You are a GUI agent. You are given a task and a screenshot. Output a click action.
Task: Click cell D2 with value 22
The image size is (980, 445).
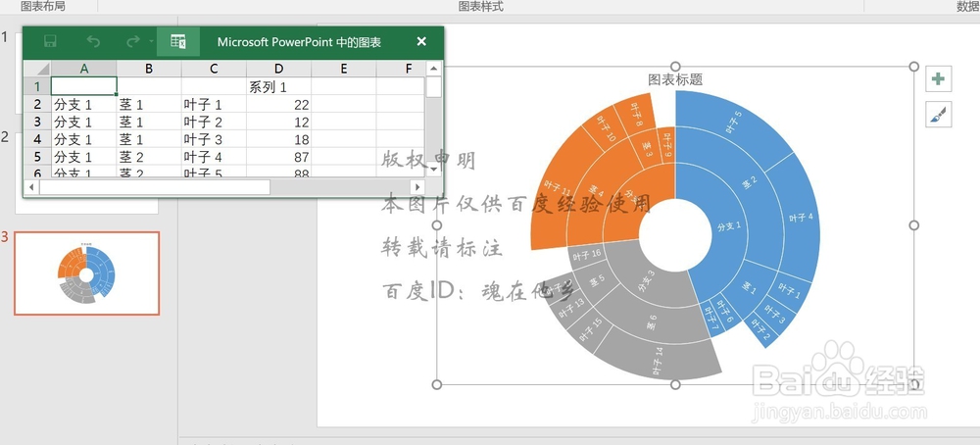(x=278, y=104)
